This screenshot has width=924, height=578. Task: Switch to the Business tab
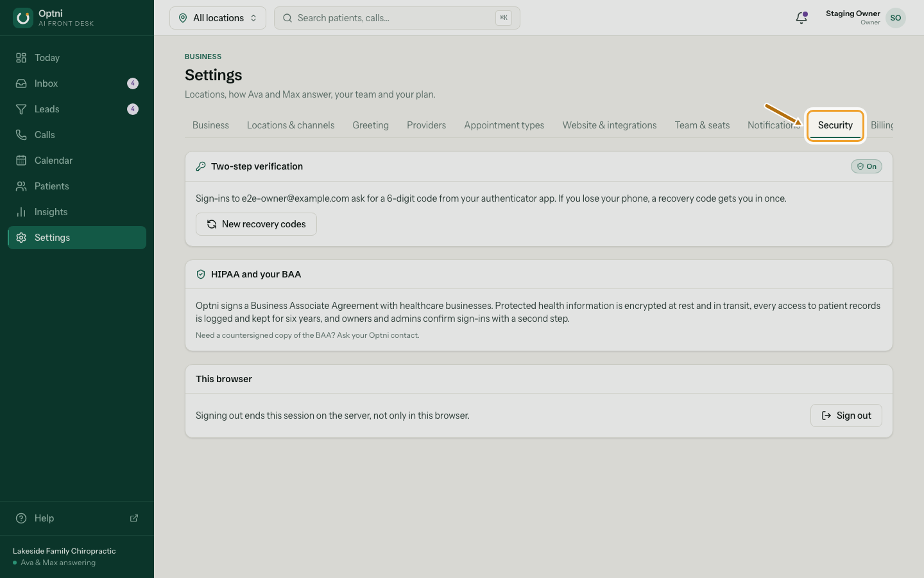[210, 125]
